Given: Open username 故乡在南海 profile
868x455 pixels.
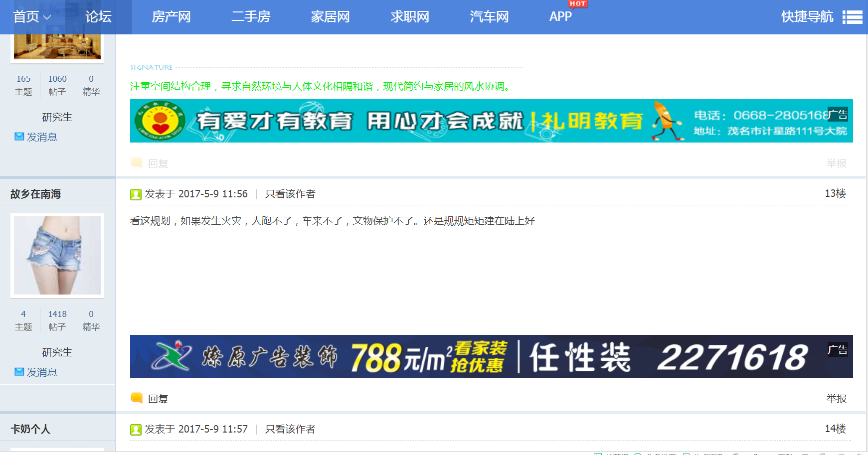Looking at the screenshot, I should point(35,194).
